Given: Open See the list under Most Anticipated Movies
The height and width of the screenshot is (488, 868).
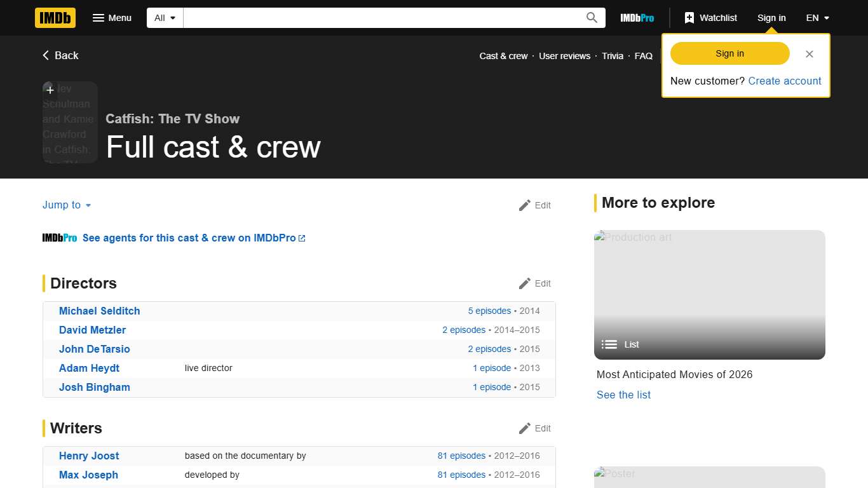Looking at the screenshot, I should point(623,395).
